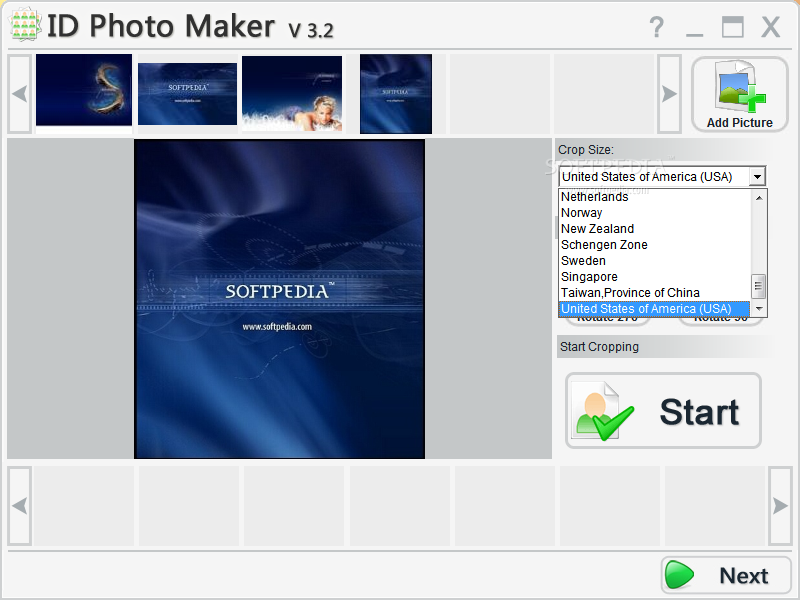The height and width of the screenshot is (600, 800).
Task: Choose Norway from the crop size list
Action: pyautogui.click(x=655, y=213)
